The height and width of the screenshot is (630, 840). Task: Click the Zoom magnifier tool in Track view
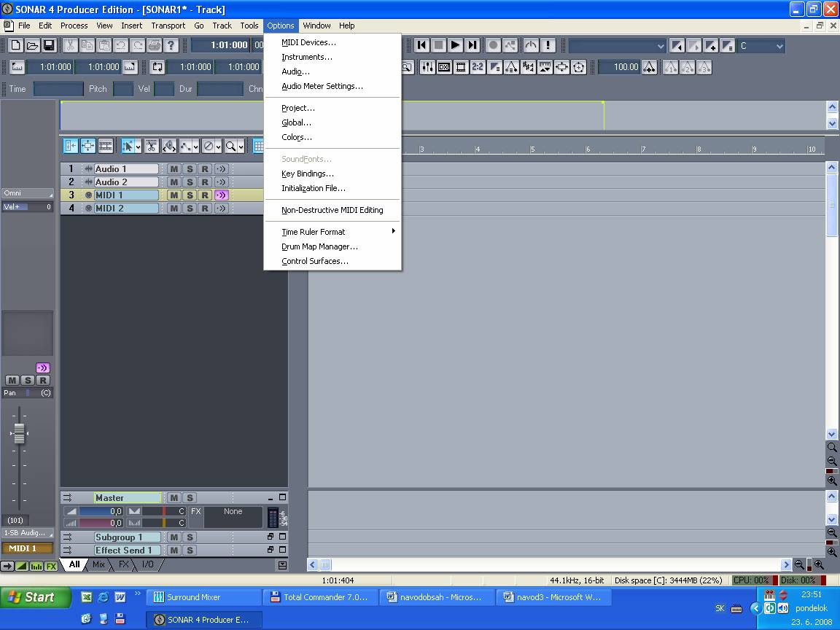click(x=231, y=146)
